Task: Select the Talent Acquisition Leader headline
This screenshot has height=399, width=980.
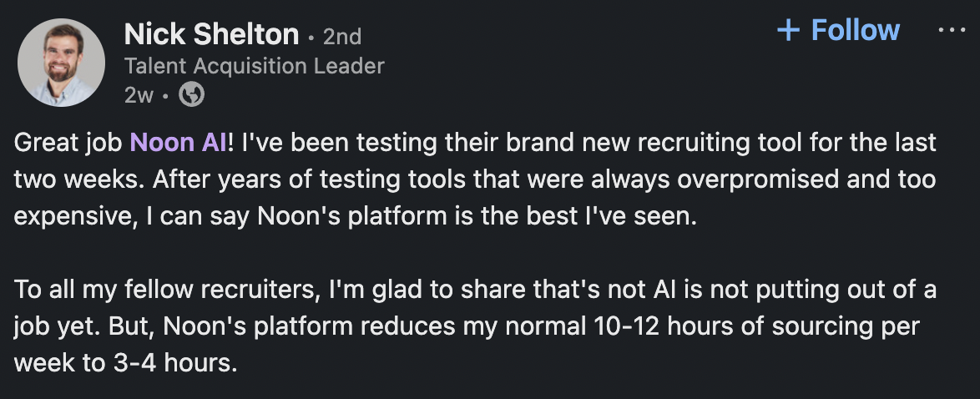Action: [254, 66]
